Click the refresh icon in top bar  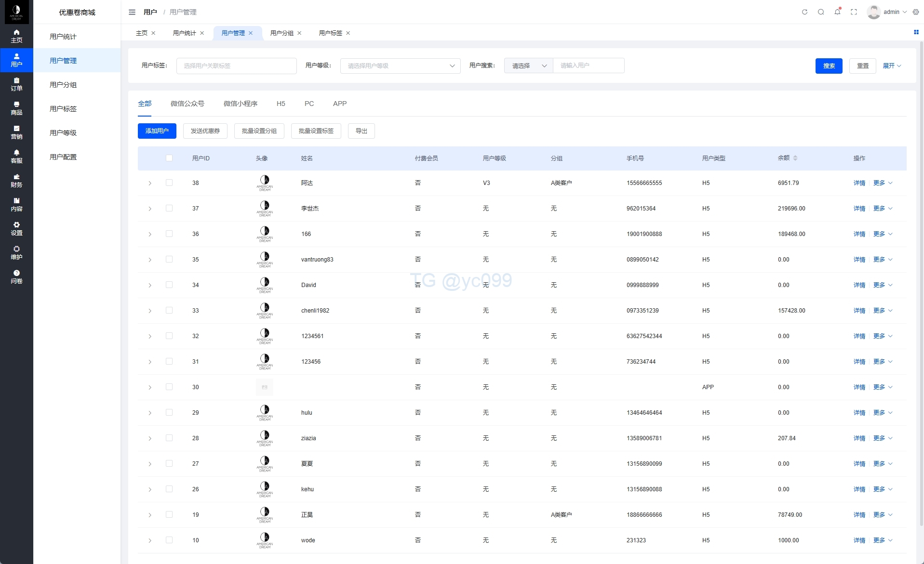coord(804,12)
